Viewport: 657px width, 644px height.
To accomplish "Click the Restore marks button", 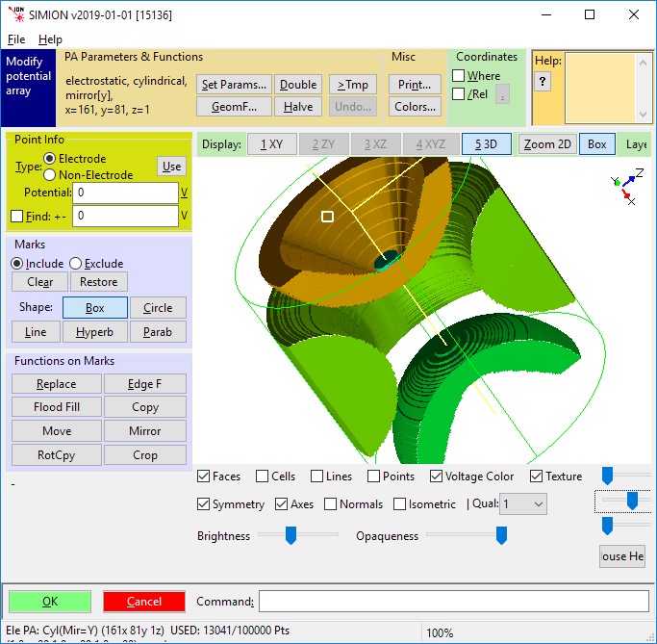I will [x=99, y=282].
